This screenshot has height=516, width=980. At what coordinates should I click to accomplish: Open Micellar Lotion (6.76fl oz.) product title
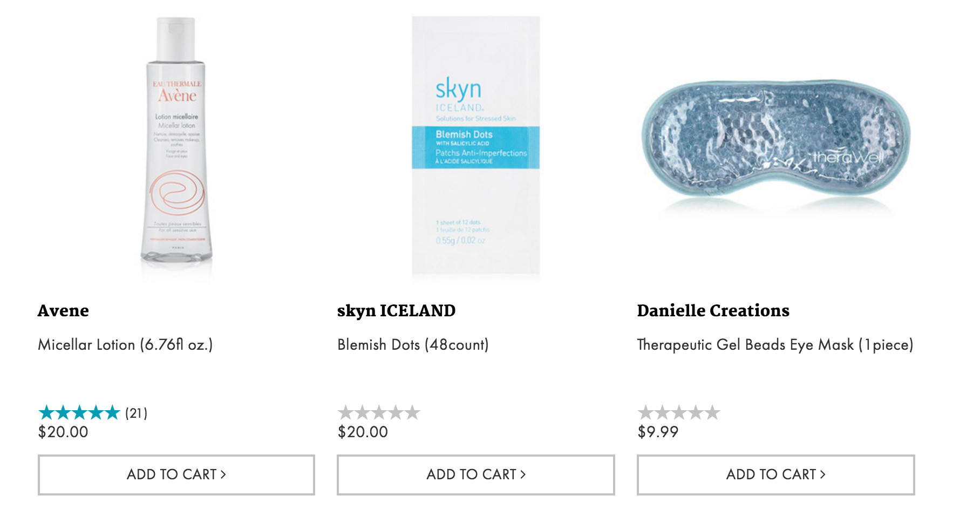pos(125,344)
